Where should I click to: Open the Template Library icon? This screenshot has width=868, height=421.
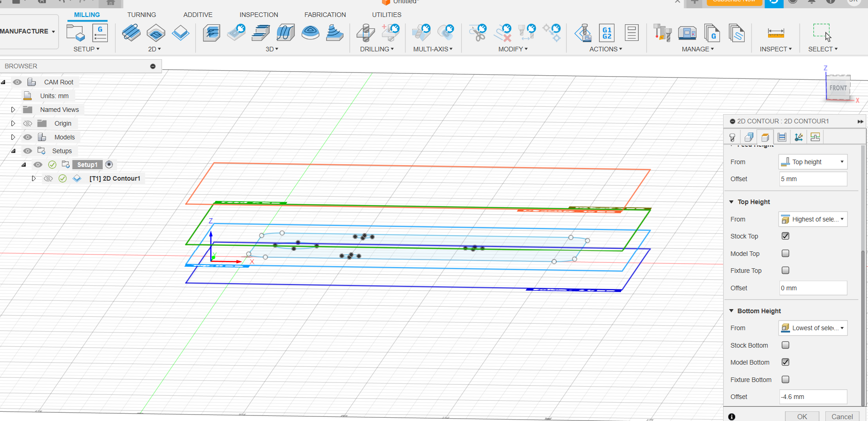[736, 33]
